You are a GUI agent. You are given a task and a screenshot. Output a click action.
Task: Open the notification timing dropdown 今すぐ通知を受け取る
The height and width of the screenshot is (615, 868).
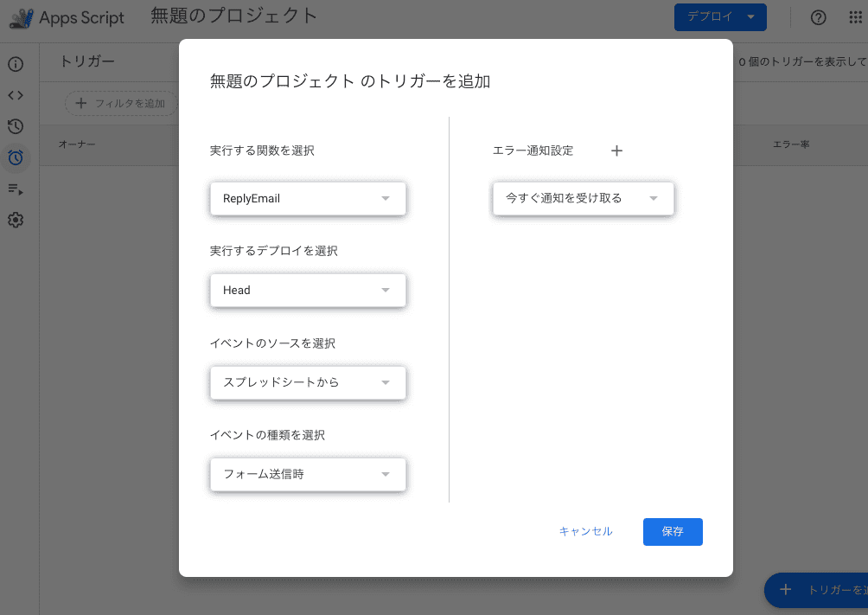(x=583, y=198)
